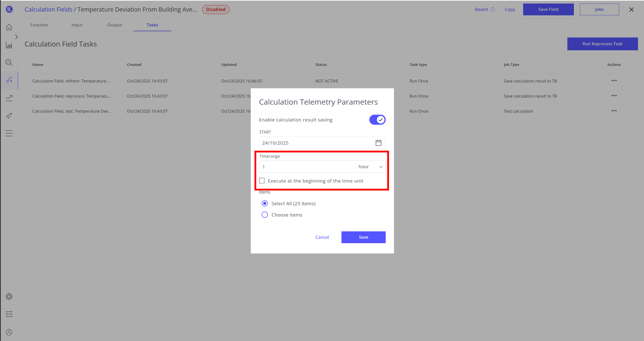Screen dimensions: 644x341
Task: Click the Timerange value input field
Action: click(307, 167)
